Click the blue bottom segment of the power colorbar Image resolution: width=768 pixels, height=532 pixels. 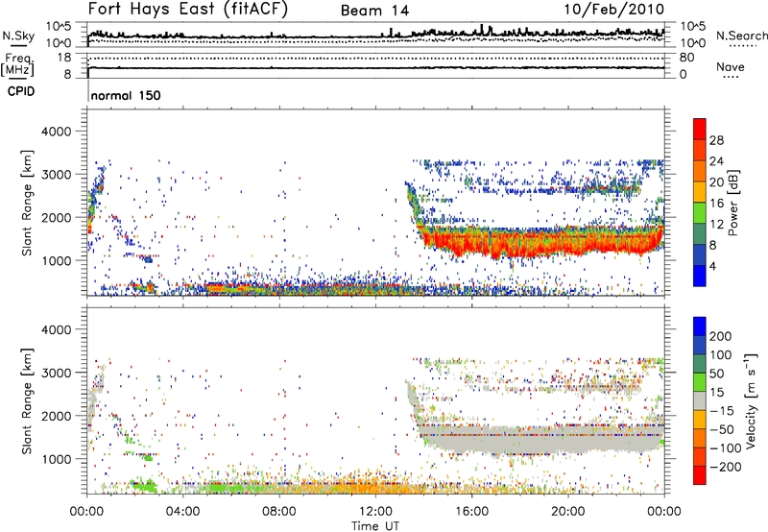click(x=700, y=276)
